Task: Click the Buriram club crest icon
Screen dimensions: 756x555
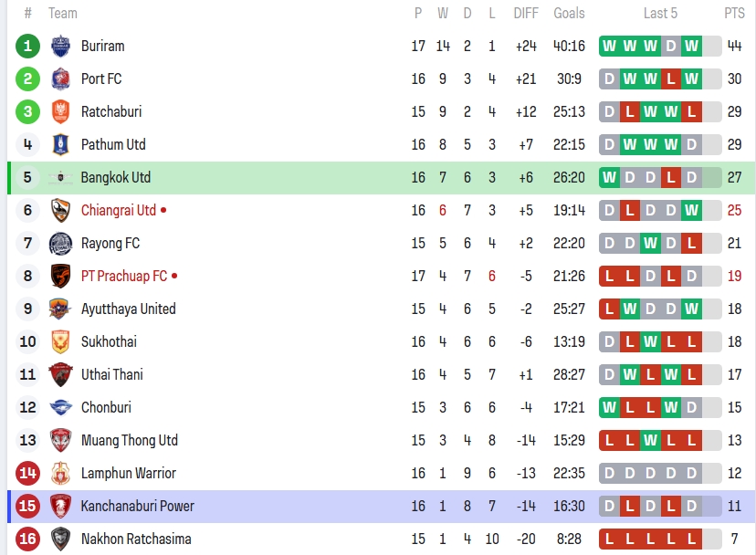Action: (x=60, y=46)
